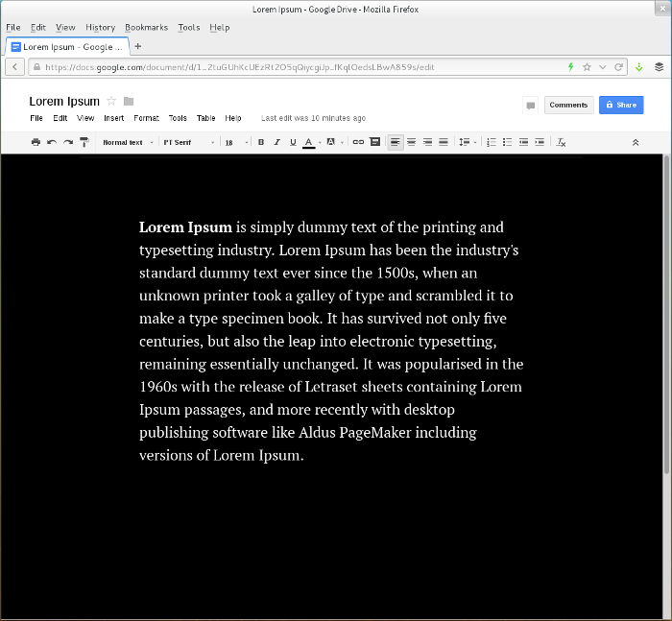Toggle bold formatting
Screen dimensions: 672x621
pos(261,142)
